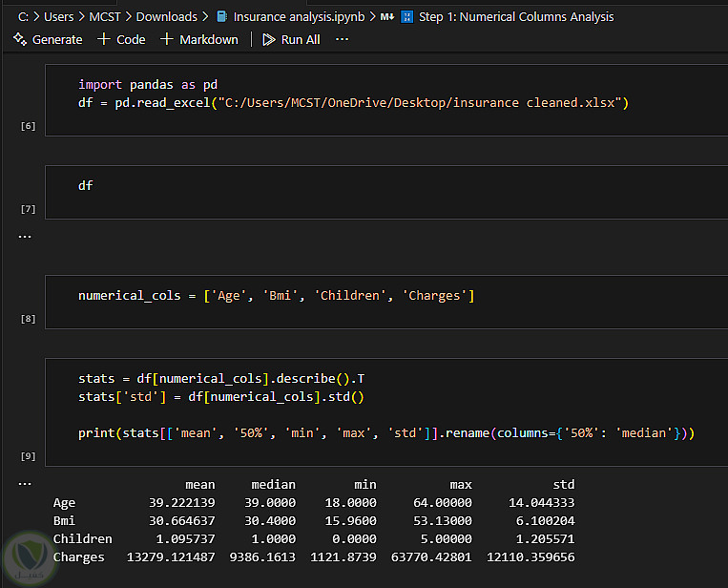Click the Markdown M↓ icon in breadcrumbs
The height and width of the screenshot is (588, 728).
point(386,16)
